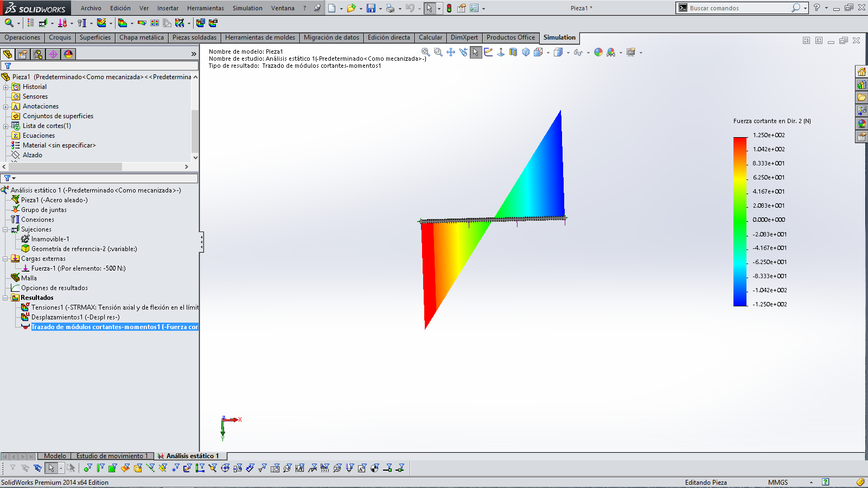Click the Filter faces green square icon
Viewport: 868px width, 488px height.
point(112,468)
